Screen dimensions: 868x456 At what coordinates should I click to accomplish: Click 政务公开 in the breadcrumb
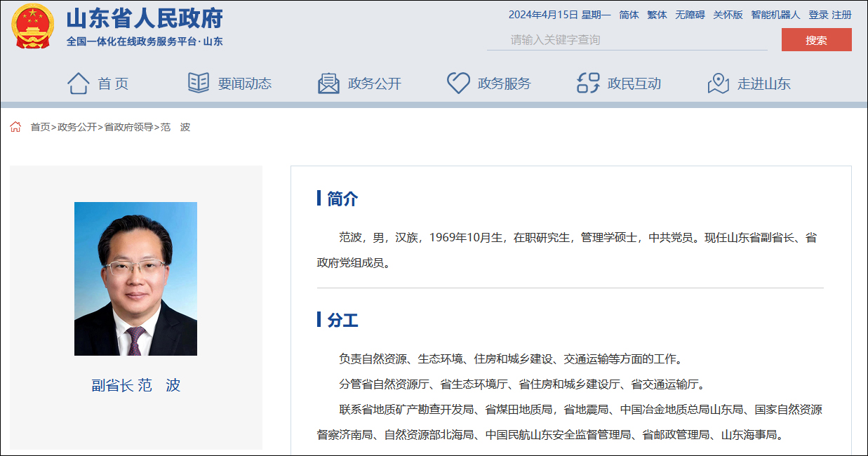77,127
